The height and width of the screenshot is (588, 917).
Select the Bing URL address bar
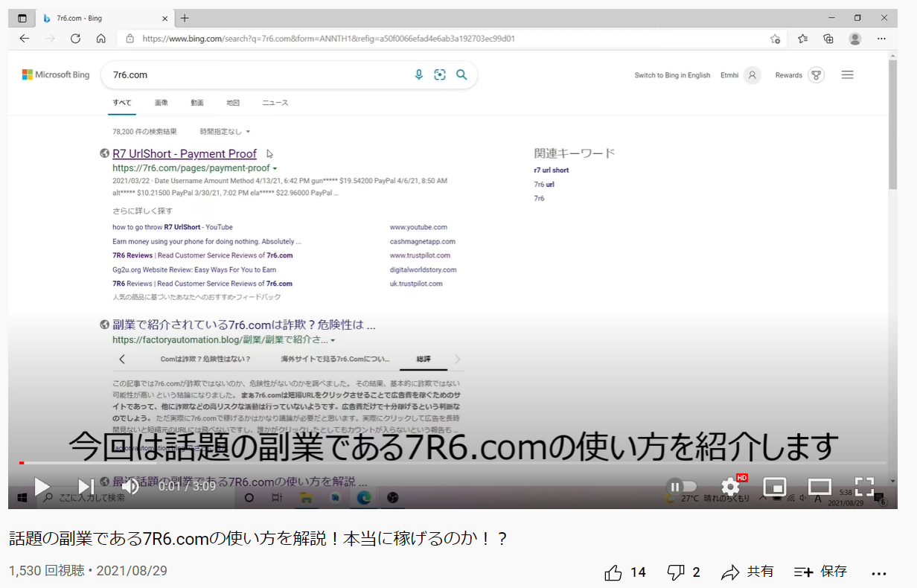click(x=452, y=39)
